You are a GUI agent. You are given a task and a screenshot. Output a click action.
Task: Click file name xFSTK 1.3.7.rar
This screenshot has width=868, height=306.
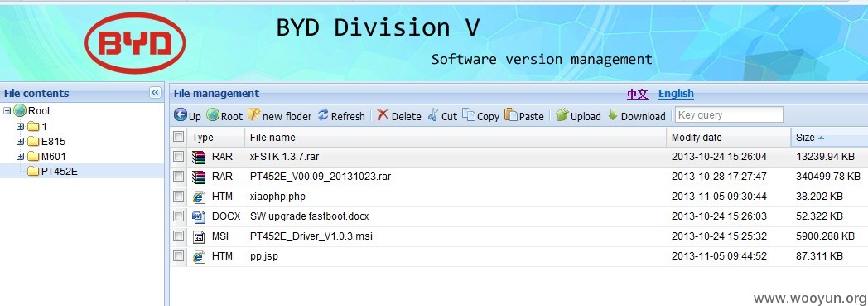click(x=285, y=157)
